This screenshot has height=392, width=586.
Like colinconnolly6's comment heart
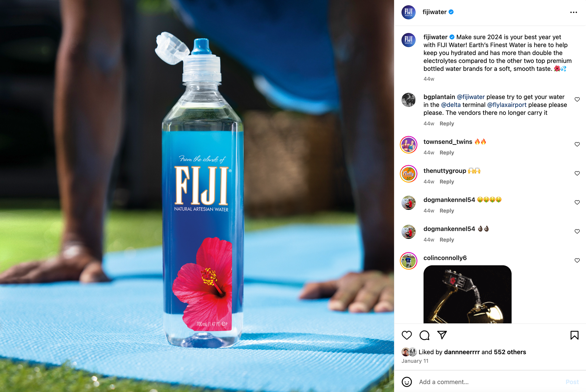[x=577, y=261]
